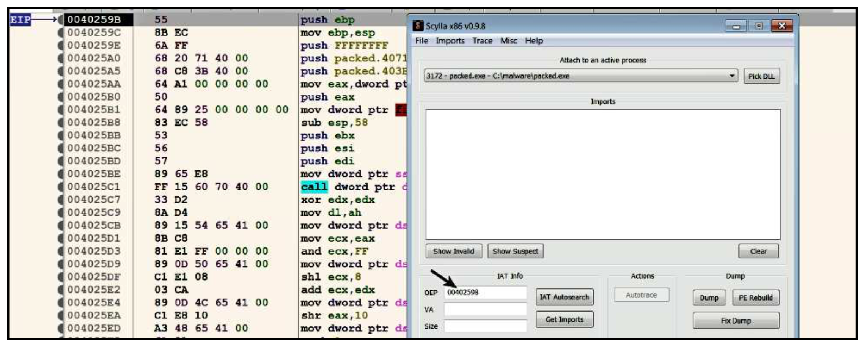Click the Pick DLL button
This screenshot has width=868, height=343.
tap(761, 76)
